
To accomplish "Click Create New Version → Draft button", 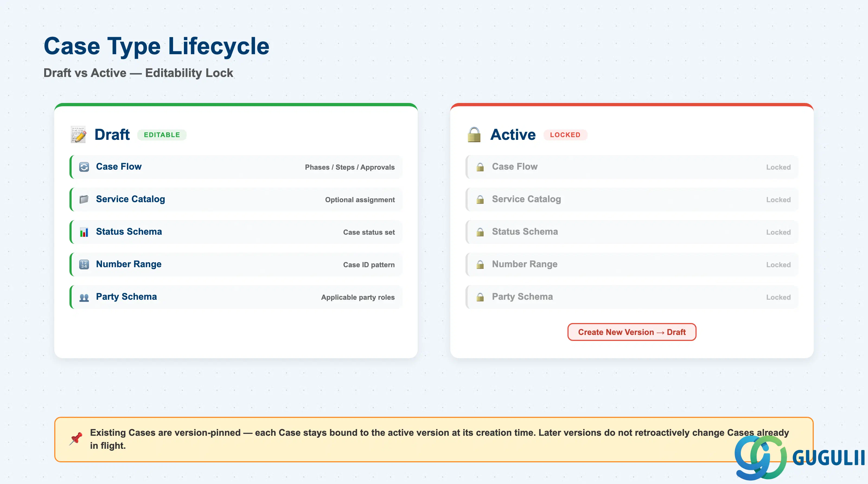I will (632, 332).
